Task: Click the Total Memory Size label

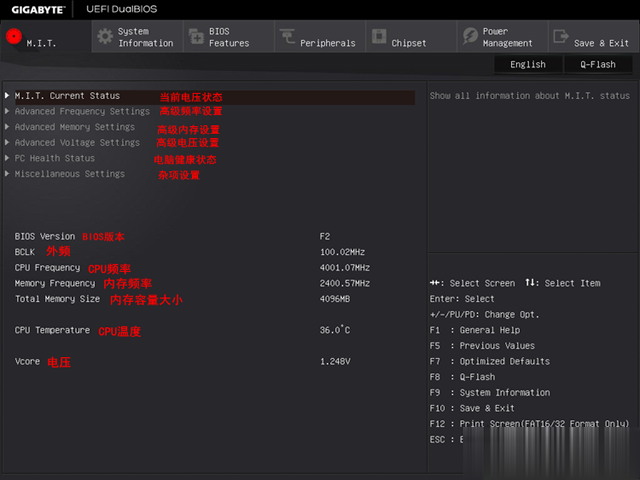Action: 57,299
